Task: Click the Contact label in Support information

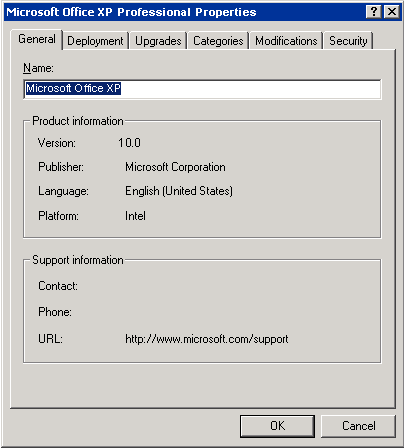Action: 58,286
